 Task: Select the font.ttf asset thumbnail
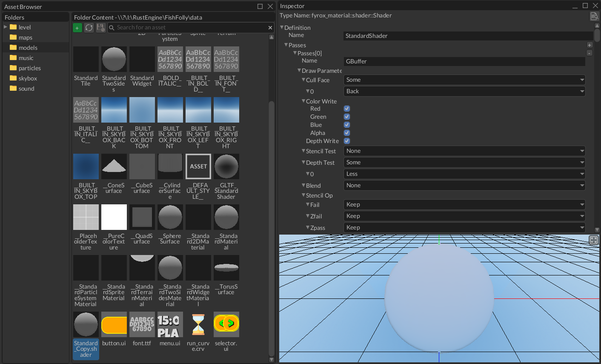tap(142, 324)
